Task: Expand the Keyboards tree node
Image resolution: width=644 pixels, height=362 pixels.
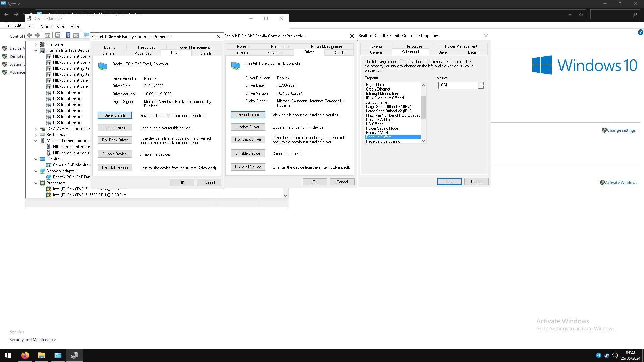Action: (36, 135)
